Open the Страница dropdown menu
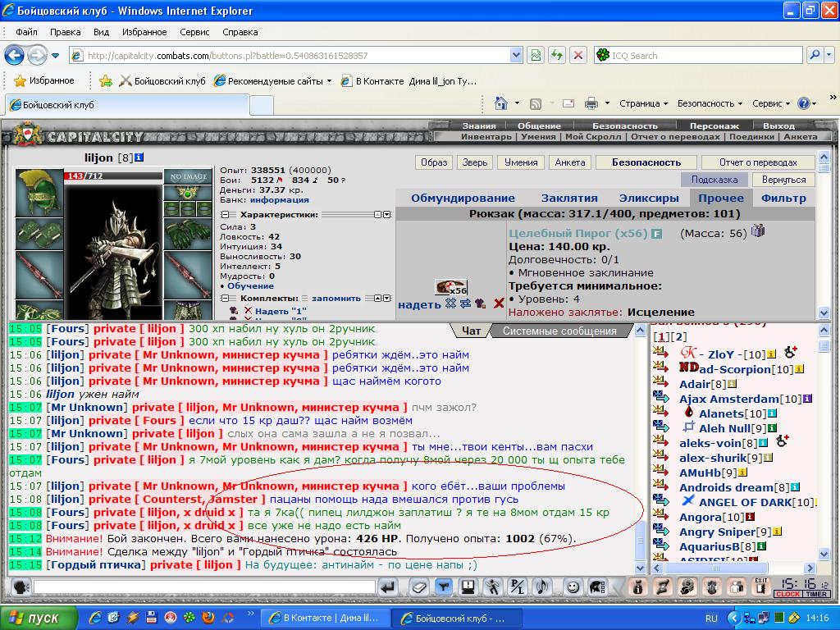 (x=643, y=103)
